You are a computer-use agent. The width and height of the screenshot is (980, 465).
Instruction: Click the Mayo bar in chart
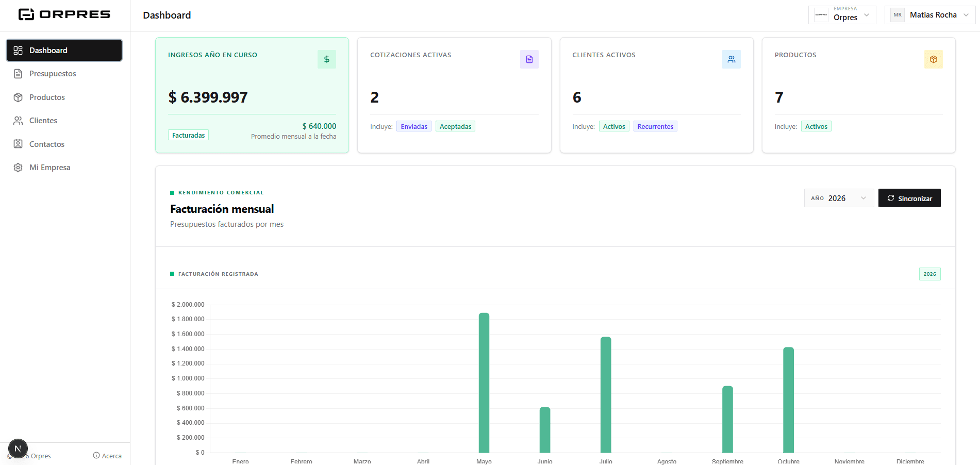484,383
